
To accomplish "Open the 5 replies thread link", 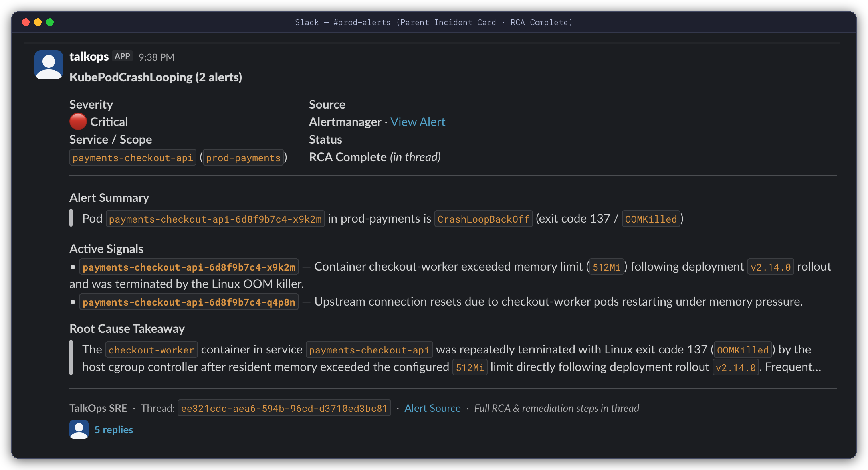I will 114,430.
